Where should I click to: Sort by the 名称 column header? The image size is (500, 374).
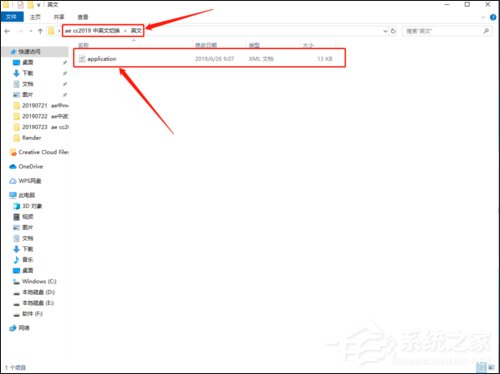click(x=83, y=45)
